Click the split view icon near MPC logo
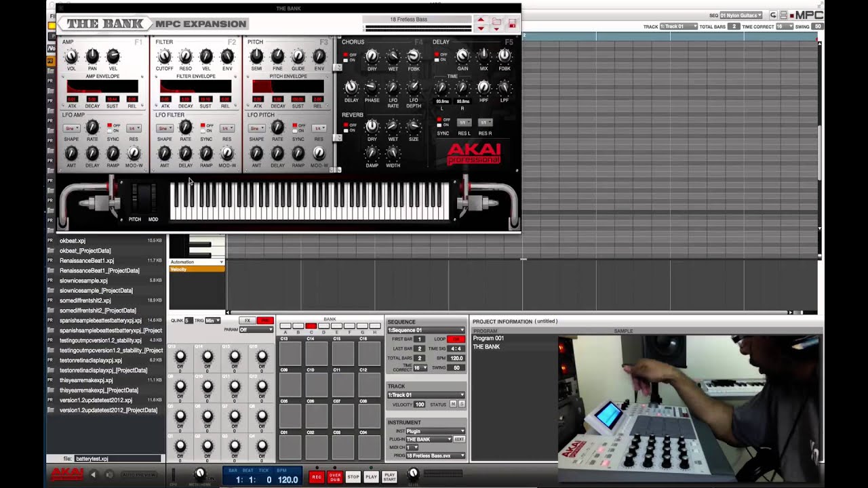This screenshot has height=488, width=868. (783, 15)
